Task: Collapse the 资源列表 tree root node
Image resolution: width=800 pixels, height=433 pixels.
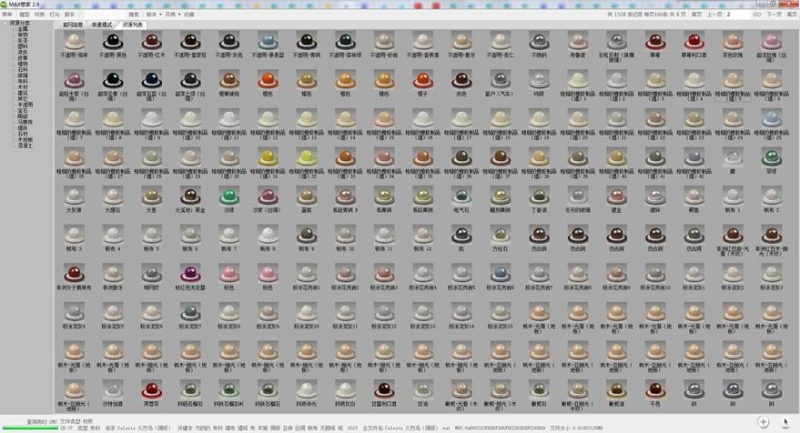Action: (x=3, y=24)
